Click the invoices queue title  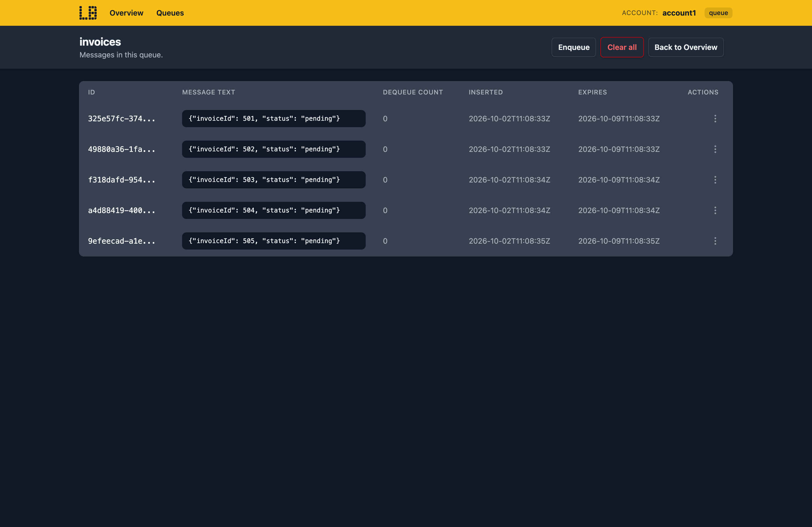tap(100, 42)
